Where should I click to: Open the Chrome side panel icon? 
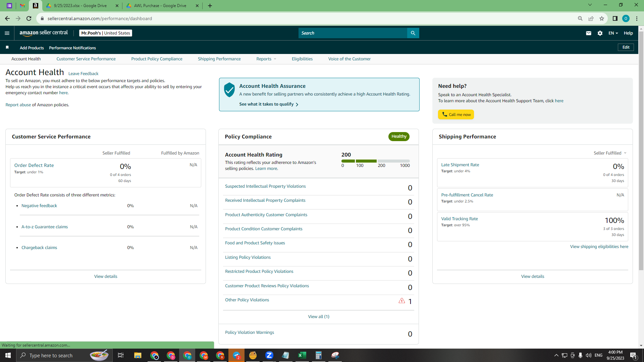[615, 18]
